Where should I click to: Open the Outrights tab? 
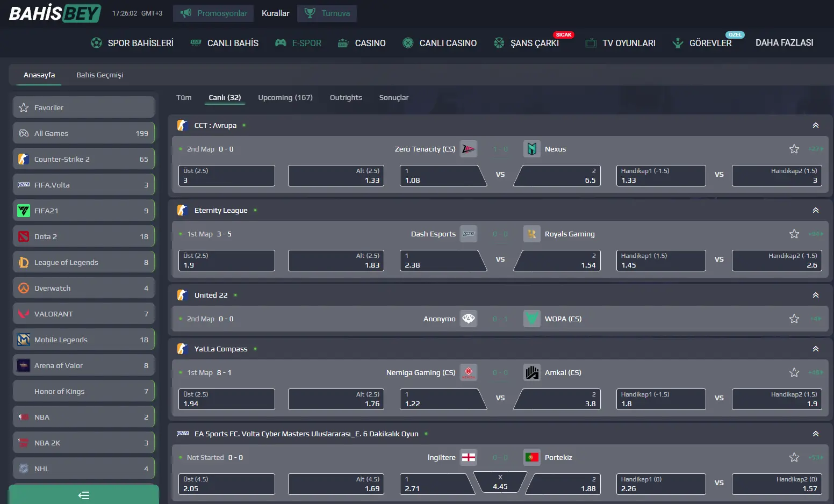[x=346, y=97]
